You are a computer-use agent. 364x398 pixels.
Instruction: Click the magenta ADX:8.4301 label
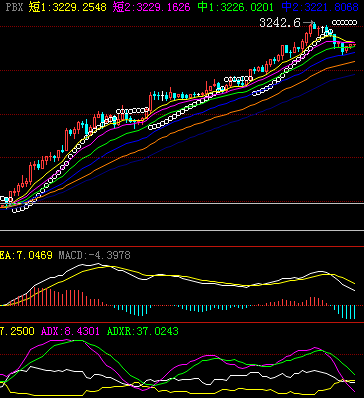coord(70,331)
